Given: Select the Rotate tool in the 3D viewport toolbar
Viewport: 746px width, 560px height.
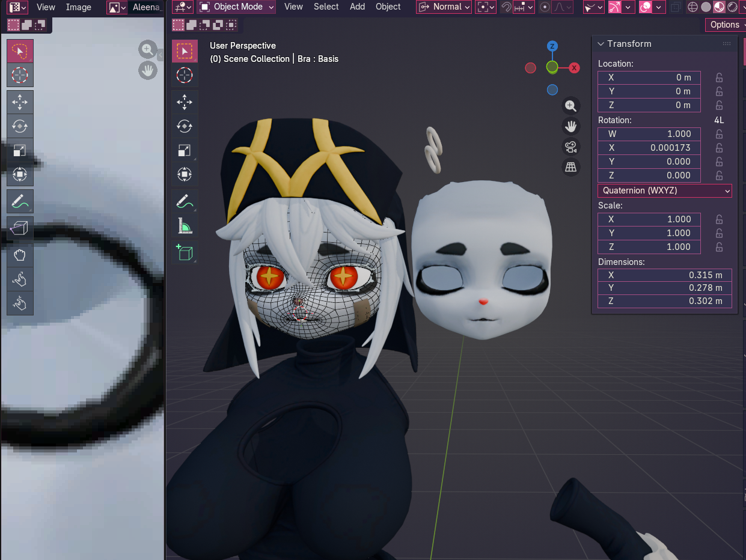Looking at the screenshot, I should point(185,126).
